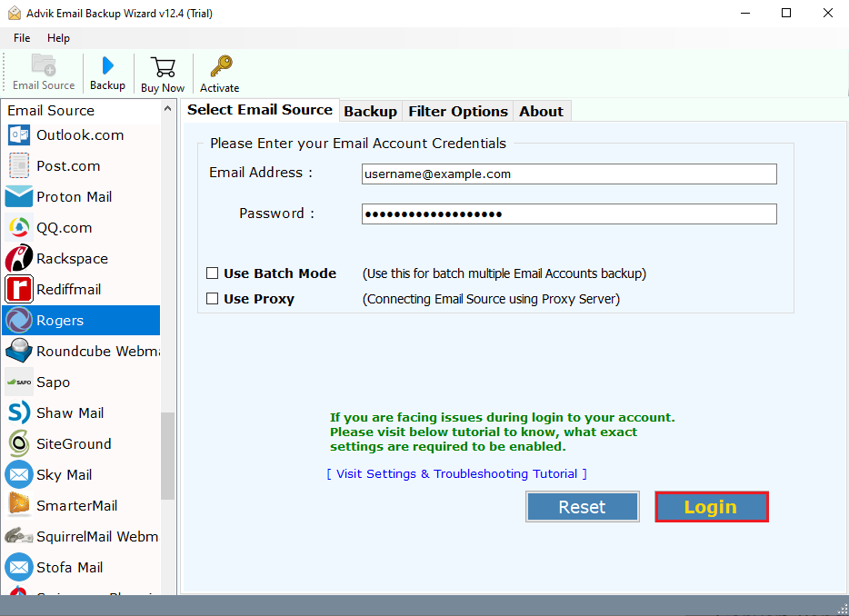Click the Buy Now shopping cart icon
This screenshot has height=616, width=849.
pos(162,73)
